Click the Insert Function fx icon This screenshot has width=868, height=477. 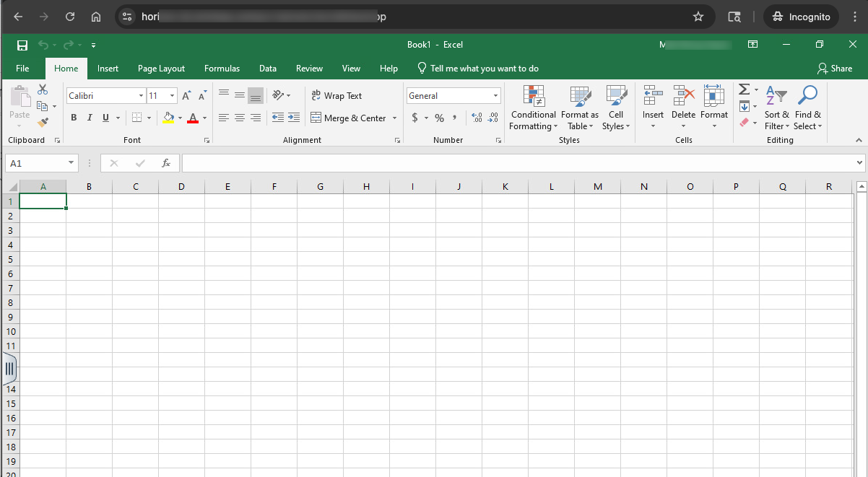165,163
